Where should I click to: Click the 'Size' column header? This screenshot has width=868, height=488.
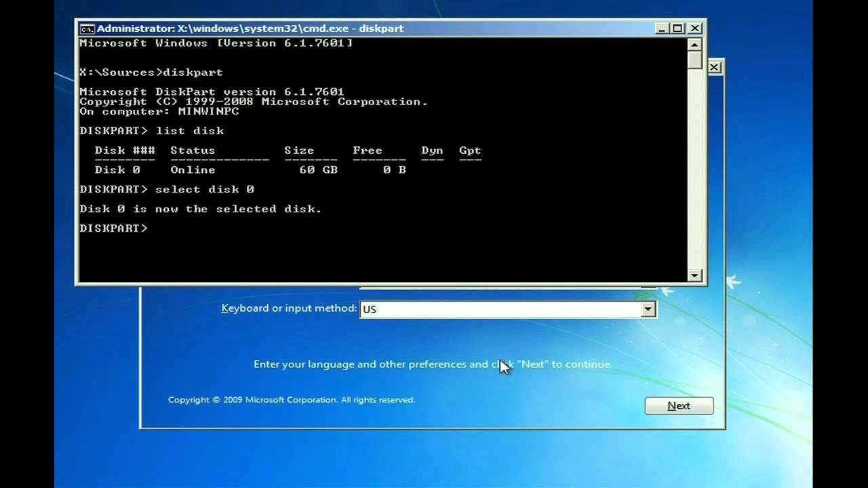point(299,150)
